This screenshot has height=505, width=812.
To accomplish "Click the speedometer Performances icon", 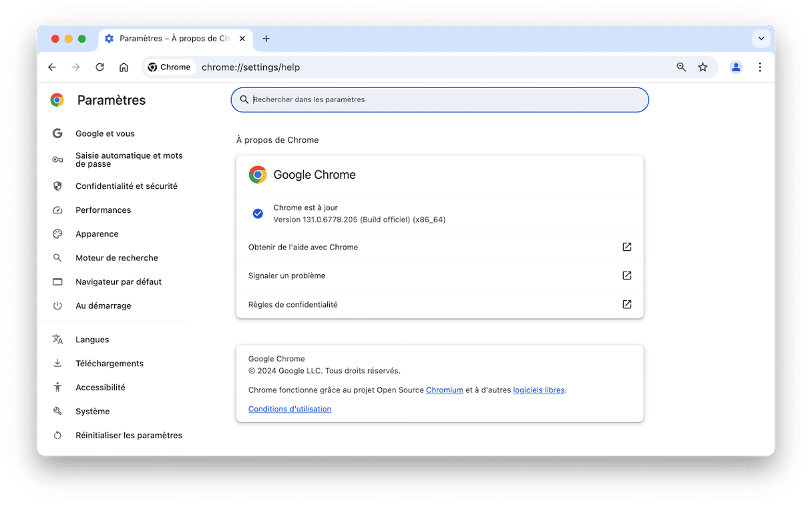I will point(57,210).
